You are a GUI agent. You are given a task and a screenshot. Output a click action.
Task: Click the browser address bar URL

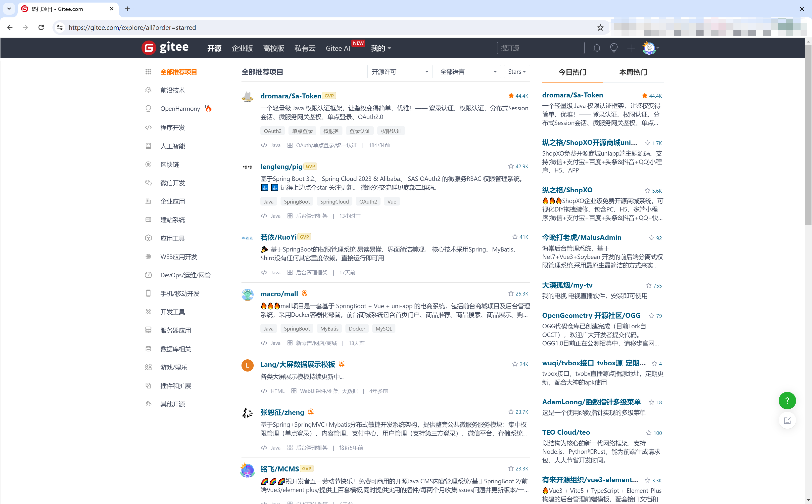(132, 27)
